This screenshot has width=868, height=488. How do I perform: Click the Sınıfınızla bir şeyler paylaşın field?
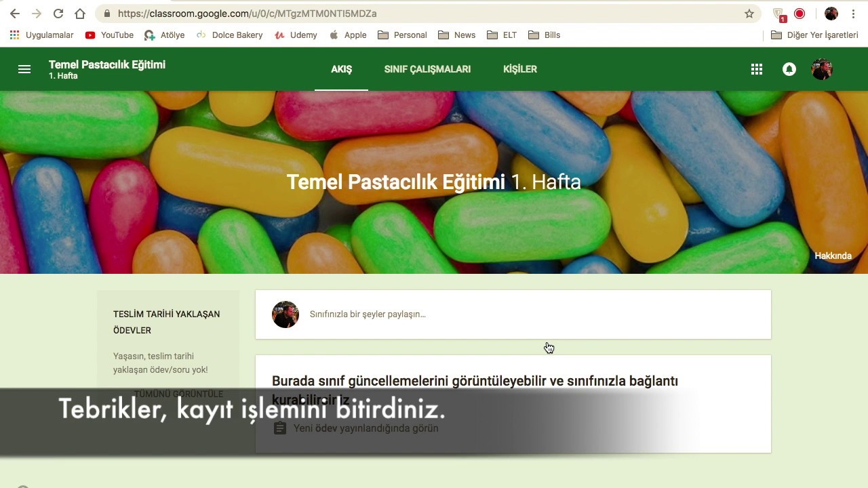click(513, 314)
